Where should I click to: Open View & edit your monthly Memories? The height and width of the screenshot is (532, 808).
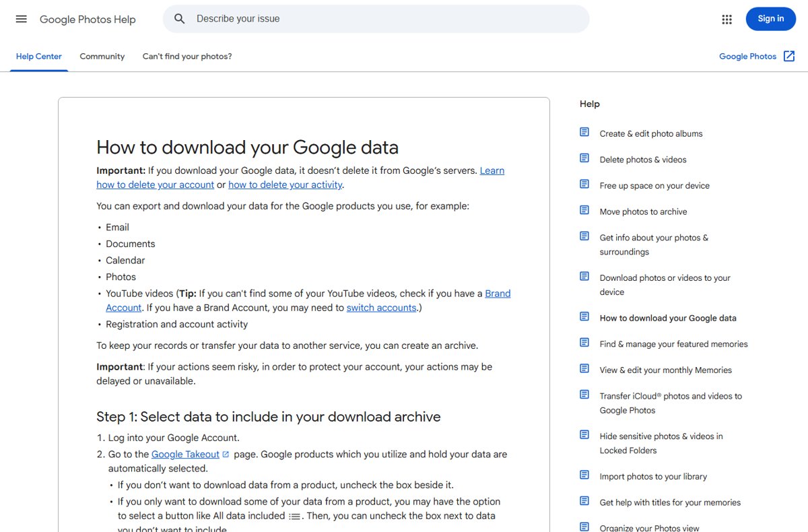[x=666, y=370]
